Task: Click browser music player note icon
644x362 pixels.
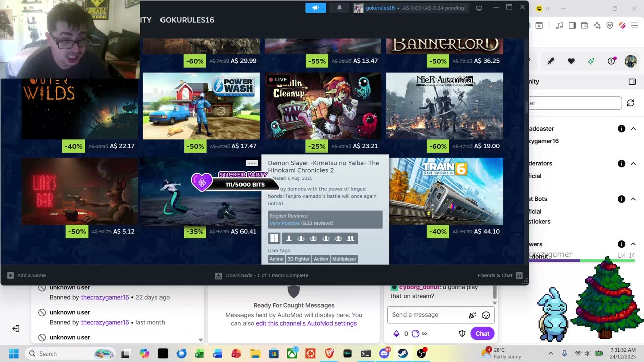Action: click(x=559, y=26)
